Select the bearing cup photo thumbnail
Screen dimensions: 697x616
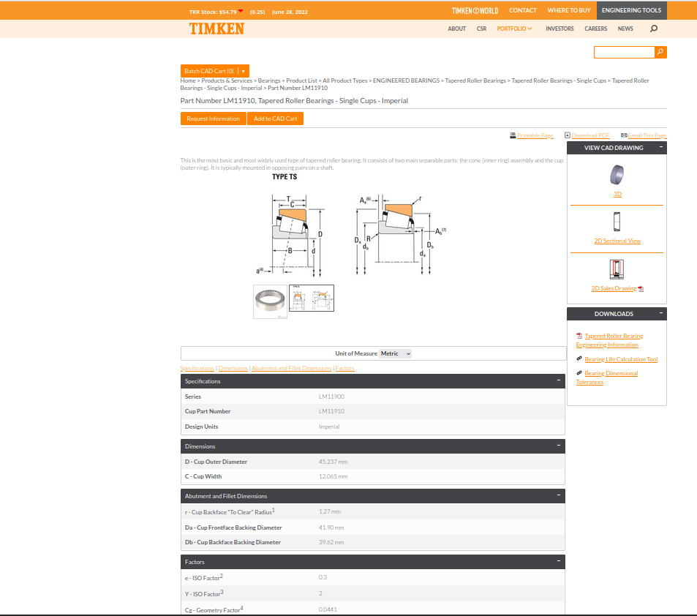[x=271, y=301]
